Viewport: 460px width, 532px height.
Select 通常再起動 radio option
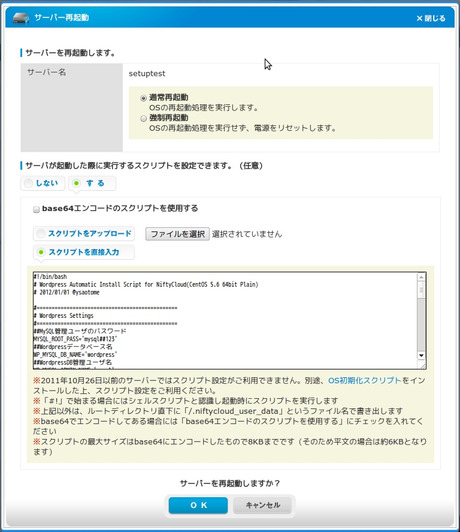tap(143, 98)
